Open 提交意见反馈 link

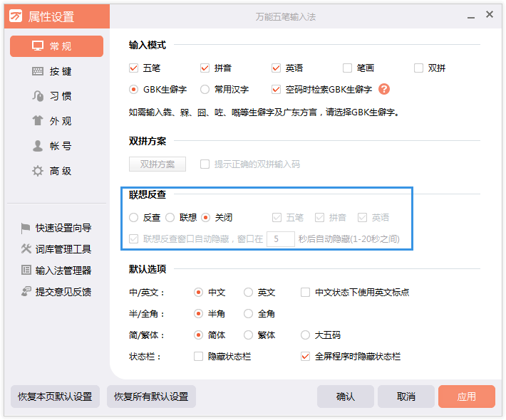click(x=56, y=291)
